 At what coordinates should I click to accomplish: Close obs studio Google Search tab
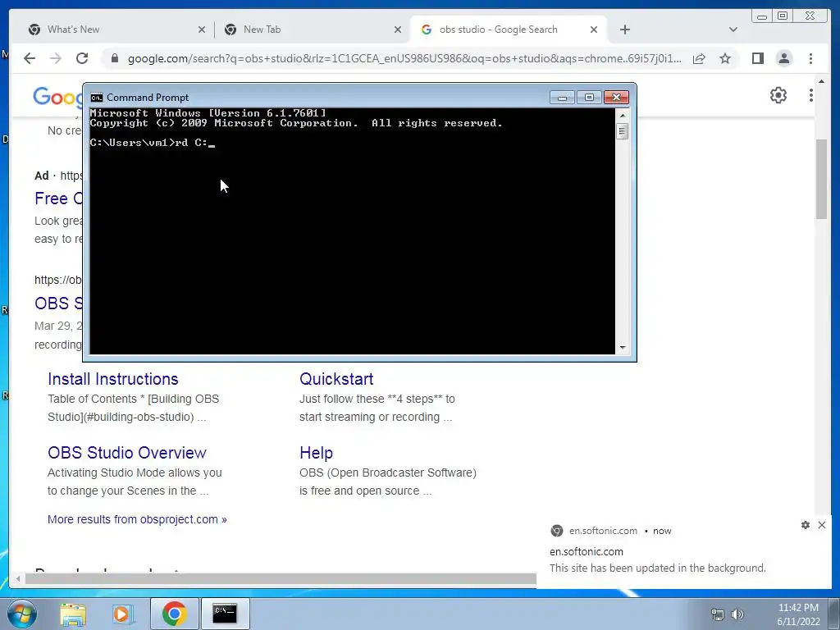[594, 30]
